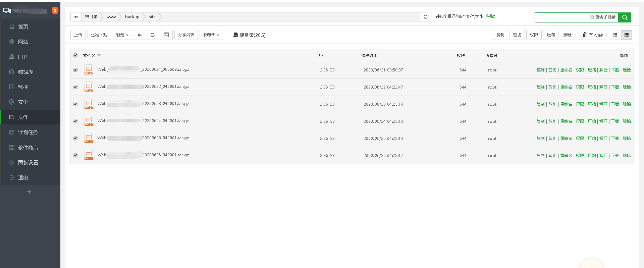Image resolution: width=644 pixels, height=268 pixels.
Task: Click the tar.gz icon of the 20200626 backup
Action: 89,155
